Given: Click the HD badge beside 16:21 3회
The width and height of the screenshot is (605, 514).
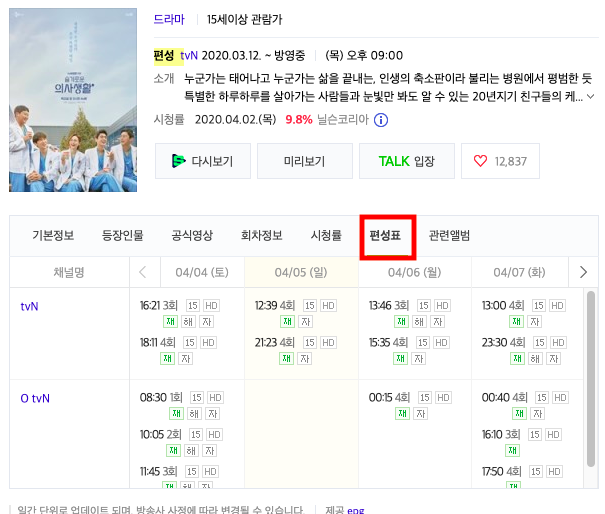Looking at the screenshot, I should 211,306.
